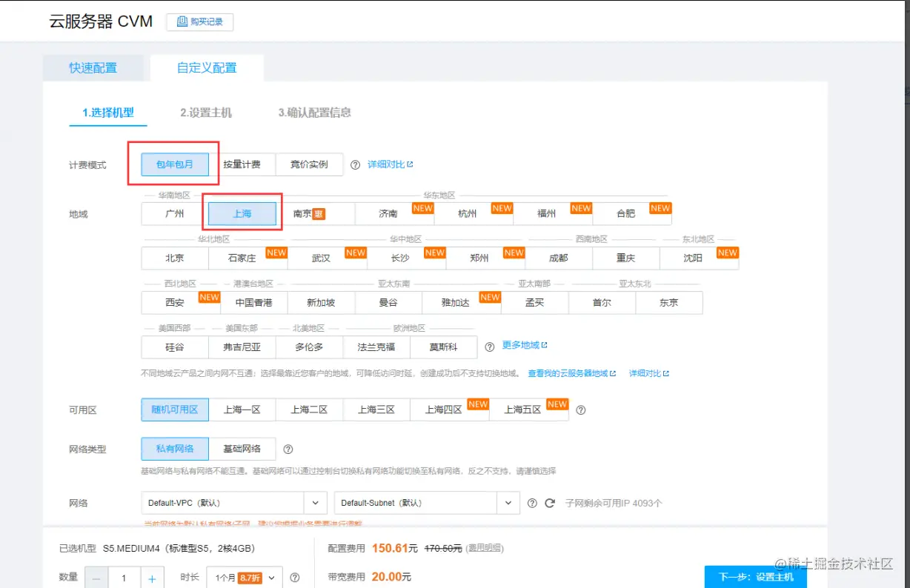Select the 新加坡 region

coord(322,302)
